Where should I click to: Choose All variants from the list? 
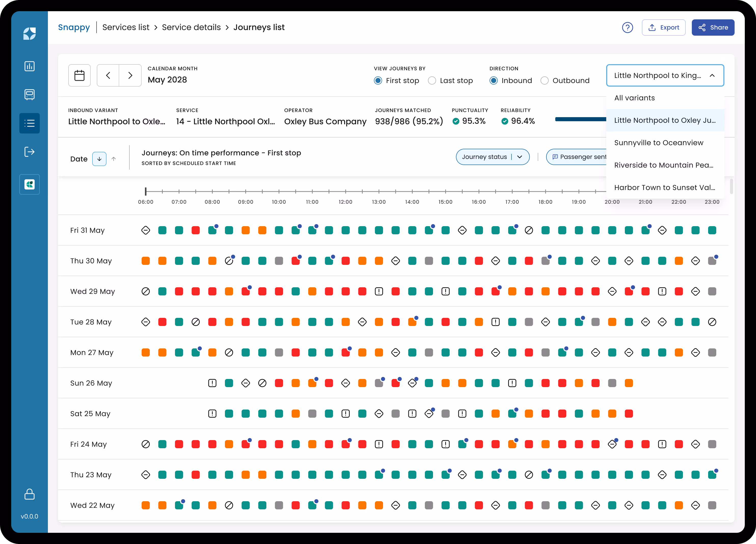tap(634, 98)
